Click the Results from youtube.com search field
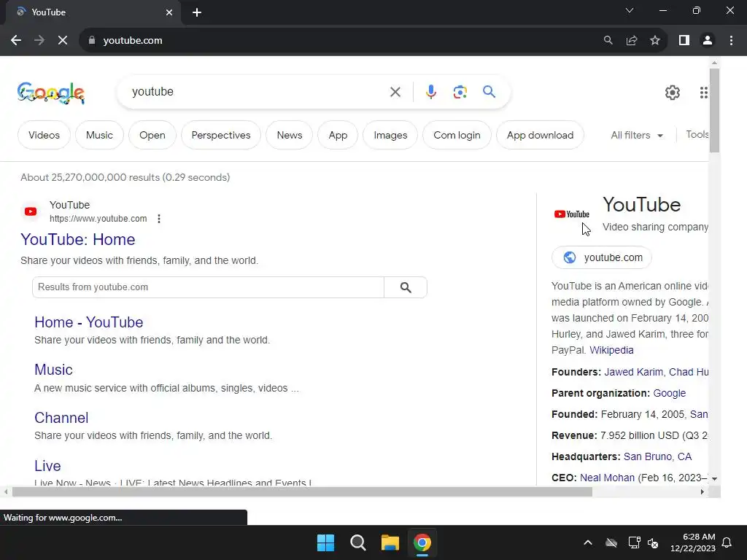This screenshot has width=747, height=560. tap(208, 287)
